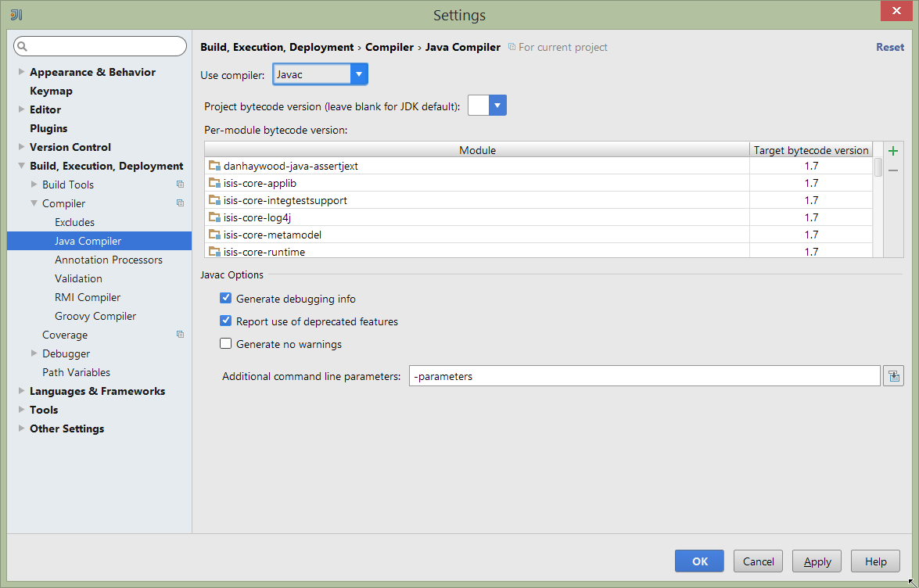Enable Generate no warnings option
The width and height of the screenshot is (919, 588).
click(226, 344)
